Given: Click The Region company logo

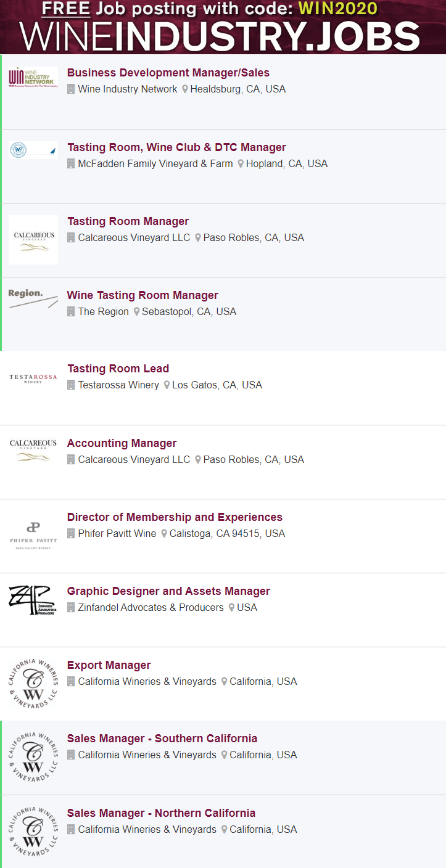Looking at the screenshot, I should pos(33,298).
